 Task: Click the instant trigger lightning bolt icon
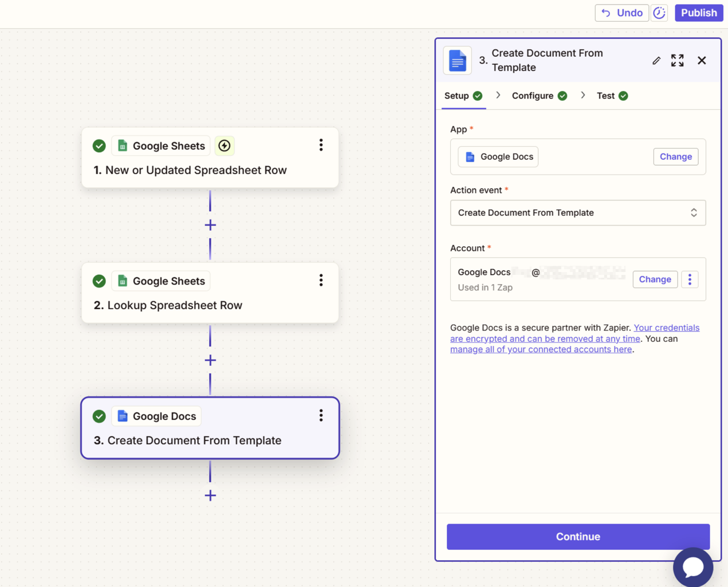click(225, 146)
